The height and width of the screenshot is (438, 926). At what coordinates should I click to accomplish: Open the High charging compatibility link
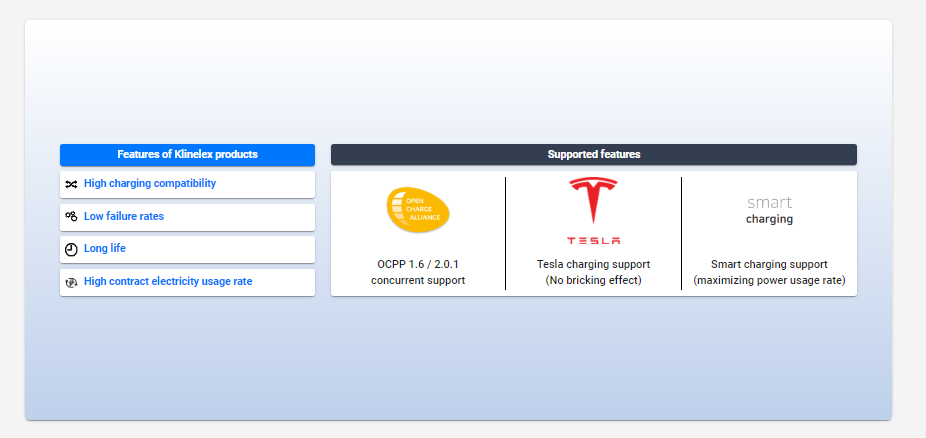click(149, 184)
